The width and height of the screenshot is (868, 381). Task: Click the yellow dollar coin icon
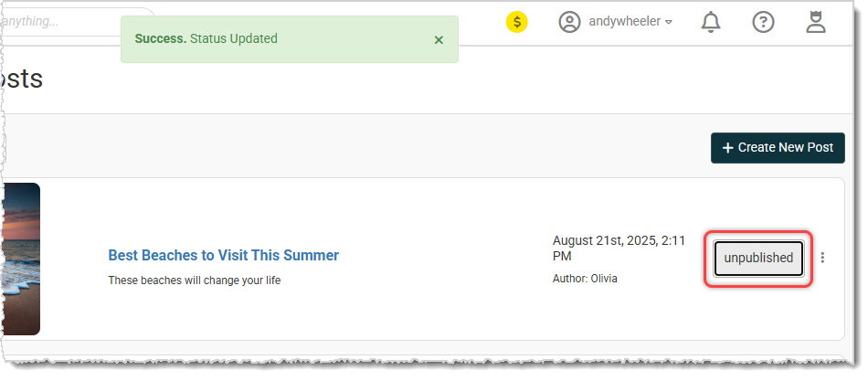click(x=517, y=22)
